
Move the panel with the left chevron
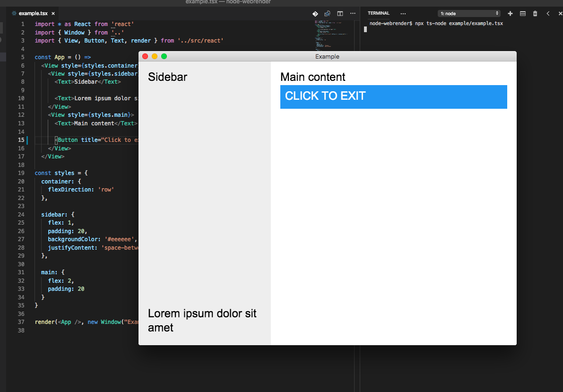coord(548,13)
